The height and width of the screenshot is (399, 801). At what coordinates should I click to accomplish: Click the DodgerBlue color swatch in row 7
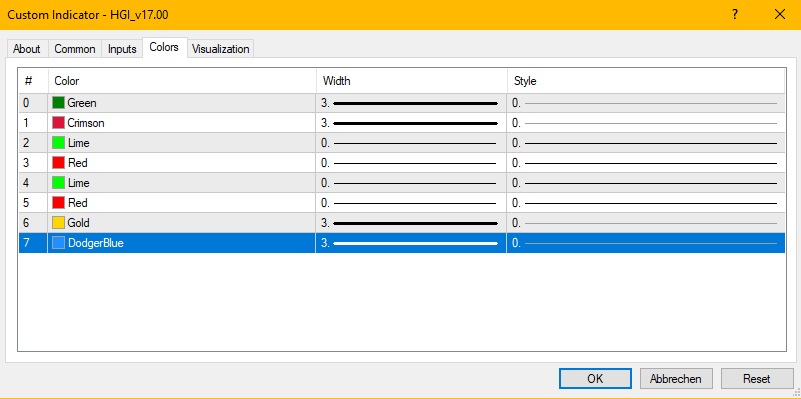[x=58, y=243]
